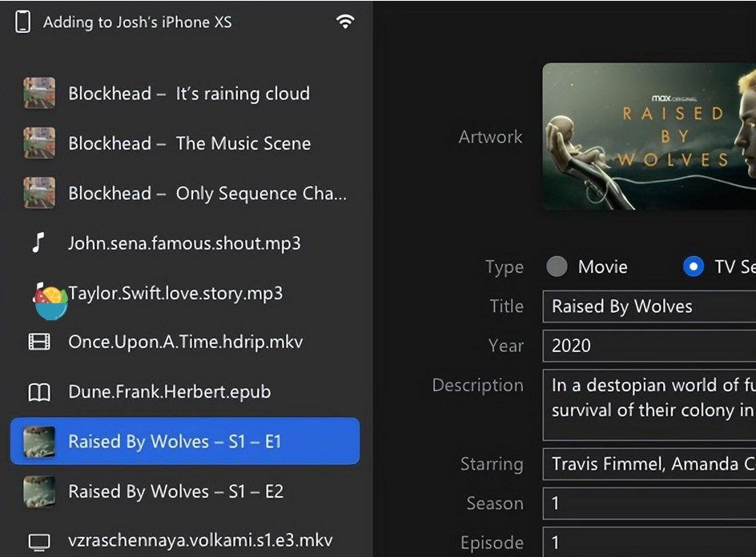Click the Title input field

click(649, 307)
